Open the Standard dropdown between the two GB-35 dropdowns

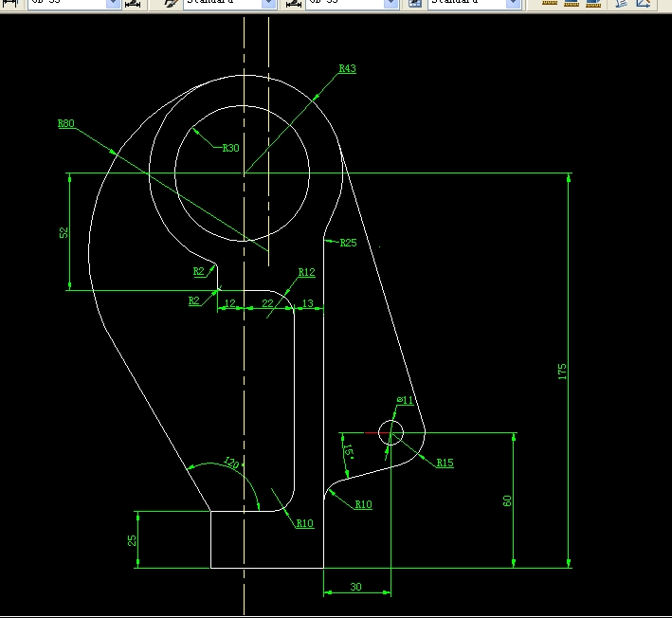pyautogui.click(x=229, y=3)
